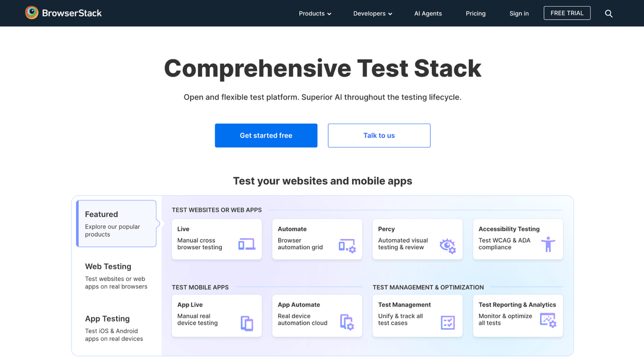Open the Sign in link
This screenshot has height=362, width=644.
pos(519,14)
